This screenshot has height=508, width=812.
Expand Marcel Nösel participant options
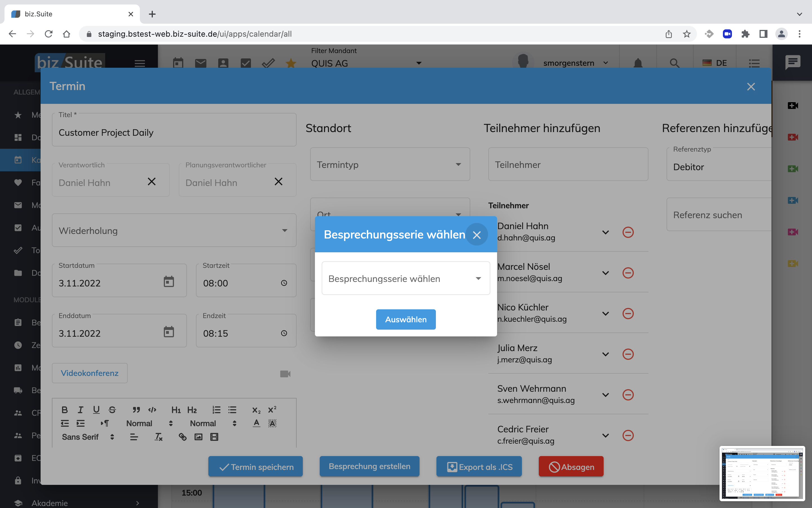point(605,273)
